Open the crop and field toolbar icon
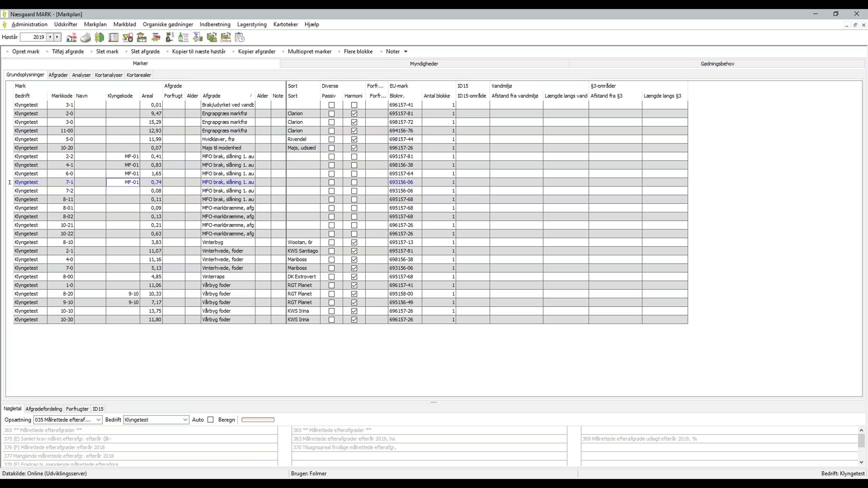This screenshot has width=868, height=488. click(x=99, y=37)
